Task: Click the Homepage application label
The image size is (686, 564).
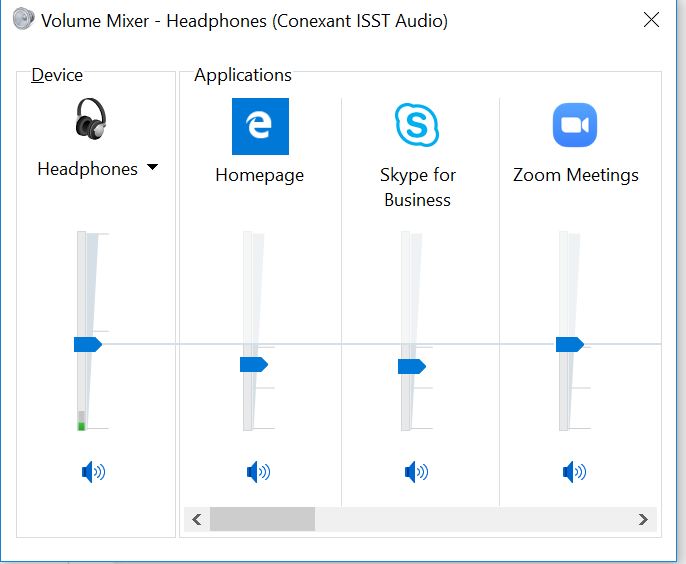Action: [259, 175]
